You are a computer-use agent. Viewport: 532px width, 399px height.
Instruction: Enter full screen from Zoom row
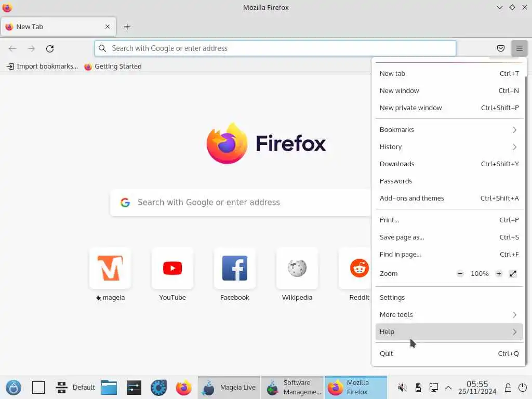[513, 273]
